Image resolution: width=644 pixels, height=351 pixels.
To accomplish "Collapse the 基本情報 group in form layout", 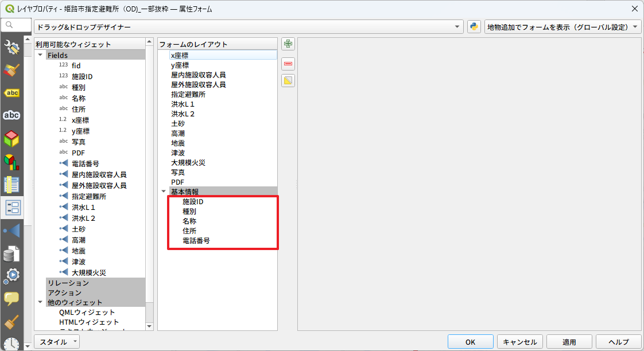I will coord(164,192).
